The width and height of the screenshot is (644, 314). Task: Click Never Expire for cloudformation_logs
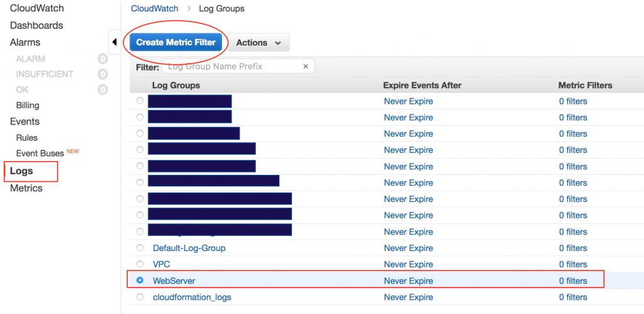click(x=408, y=297)
